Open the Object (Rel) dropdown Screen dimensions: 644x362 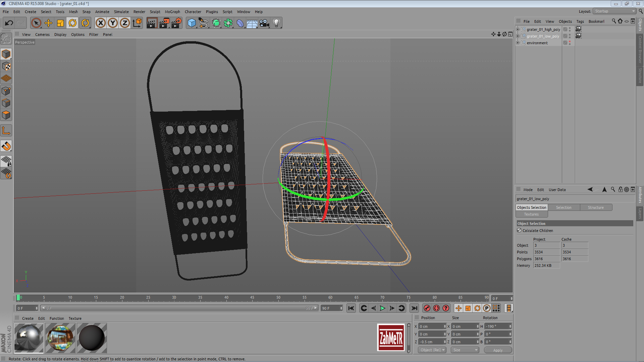432,350
